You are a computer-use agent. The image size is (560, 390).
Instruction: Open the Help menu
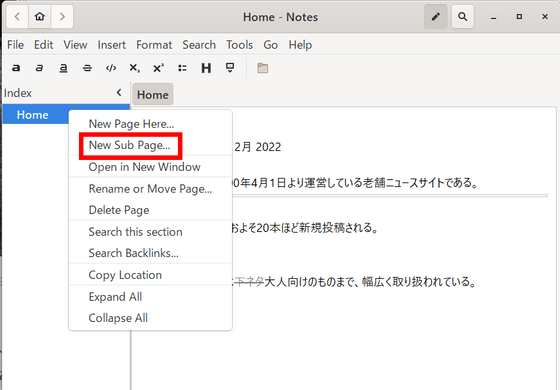pos(300,45)
